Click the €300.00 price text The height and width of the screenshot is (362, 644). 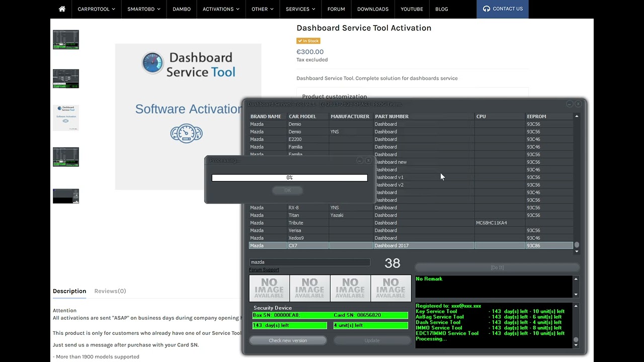[310, 52]
